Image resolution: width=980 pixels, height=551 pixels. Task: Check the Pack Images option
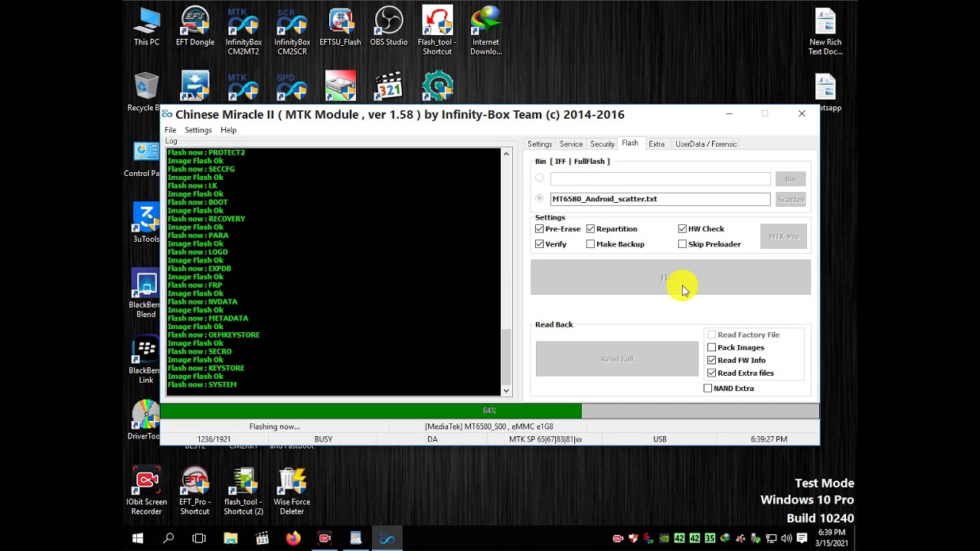pos(712,347)
